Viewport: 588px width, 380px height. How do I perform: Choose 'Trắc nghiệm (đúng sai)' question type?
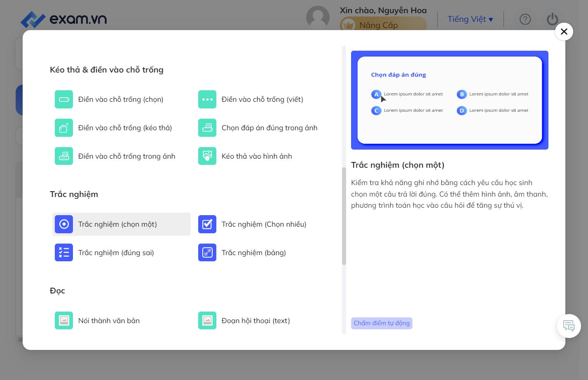(122, 253)
